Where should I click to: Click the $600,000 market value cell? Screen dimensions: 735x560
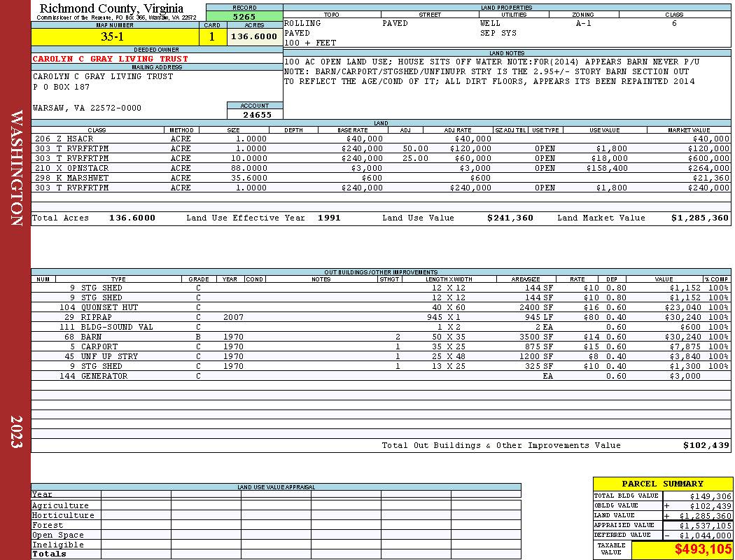(708, 158)
